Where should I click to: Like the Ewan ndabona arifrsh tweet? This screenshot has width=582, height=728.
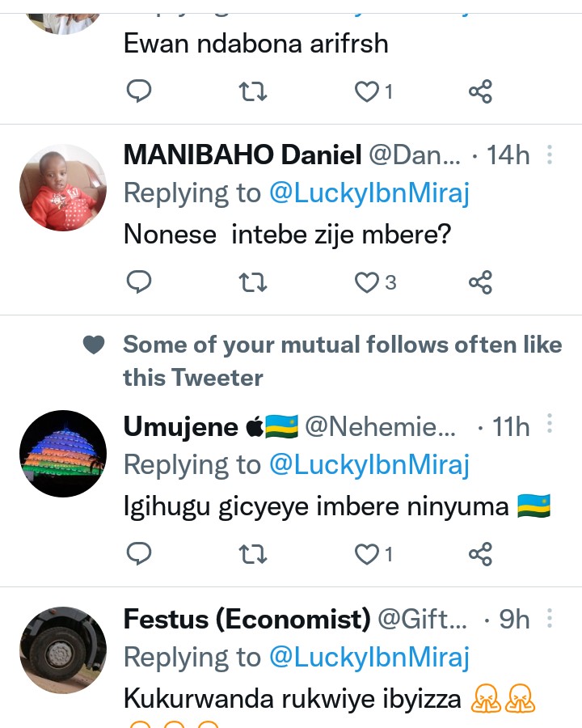[x=368, y=91]
